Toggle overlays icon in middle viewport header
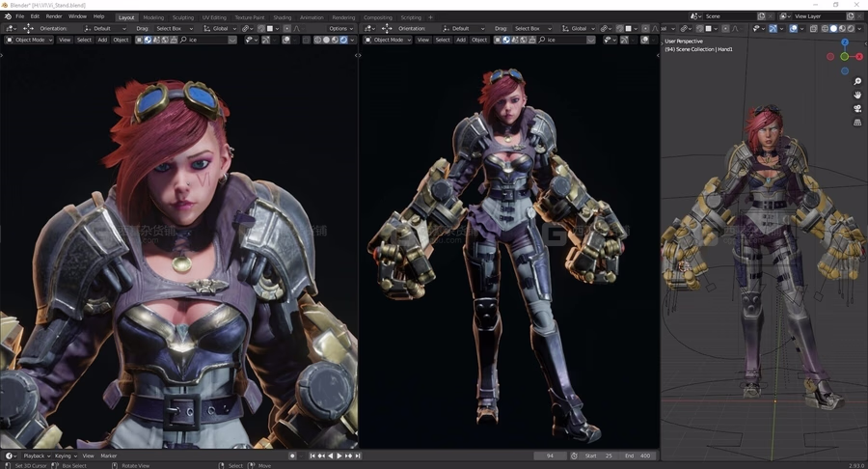 pyautogui.click(x=645, y=40)
